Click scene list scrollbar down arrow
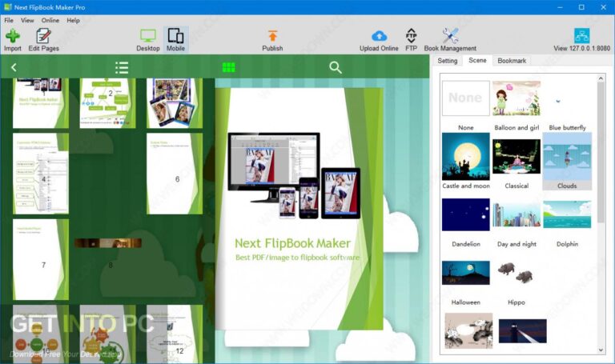The image size is (615, 364). click(x=601, y=350)
